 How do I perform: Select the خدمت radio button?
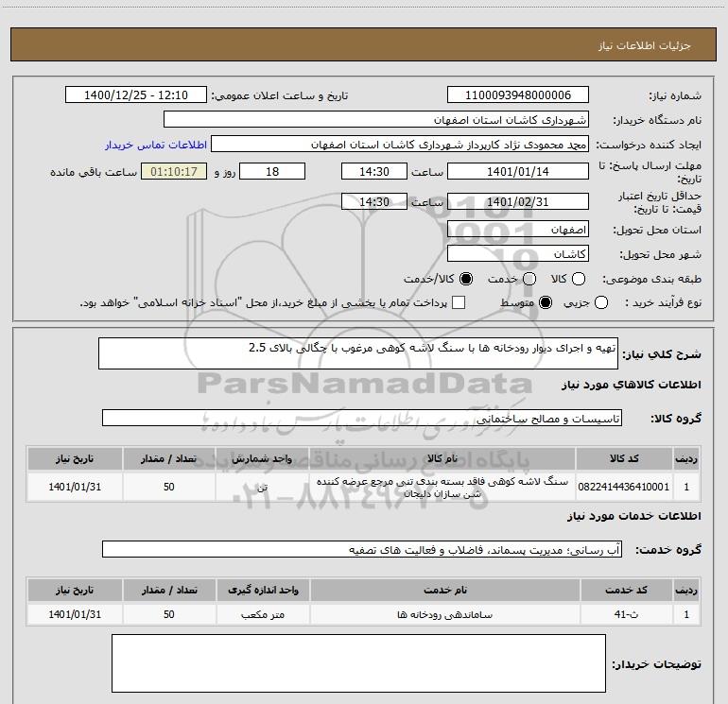(x=529, y=279)
